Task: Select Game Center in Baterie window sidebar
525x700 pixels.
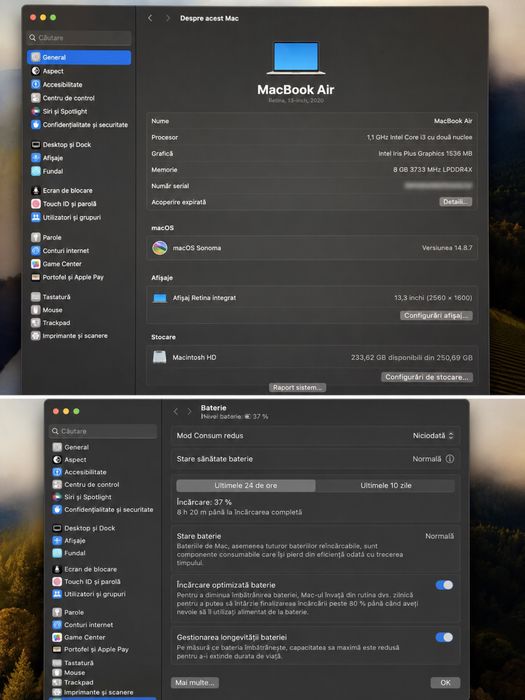Action: click(79, 637)
